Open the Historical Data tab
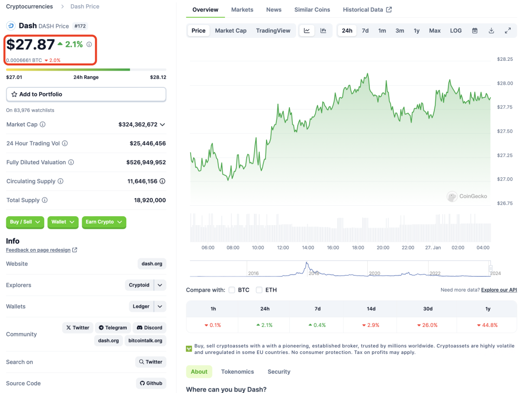The width and height of the screenshot is (532, 393). click(x=367, y=10)
